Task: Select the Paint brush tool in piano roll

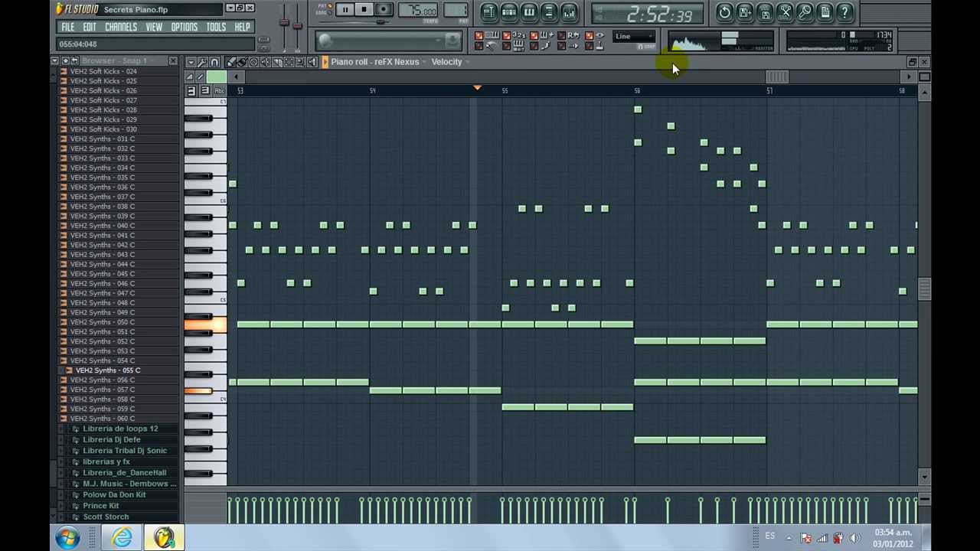Action: point(242,62)
